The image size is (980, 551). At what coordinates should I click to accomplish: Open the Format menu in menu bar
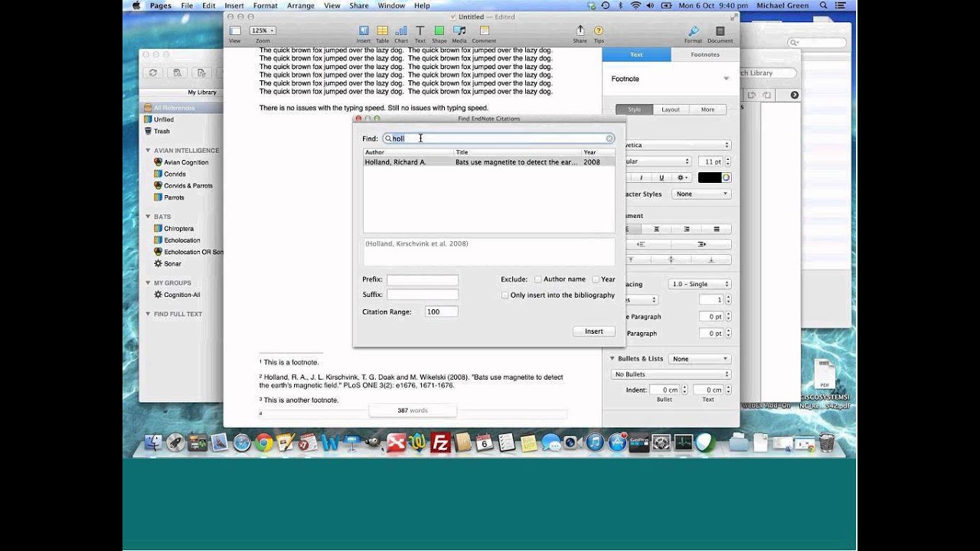point(266,5)
